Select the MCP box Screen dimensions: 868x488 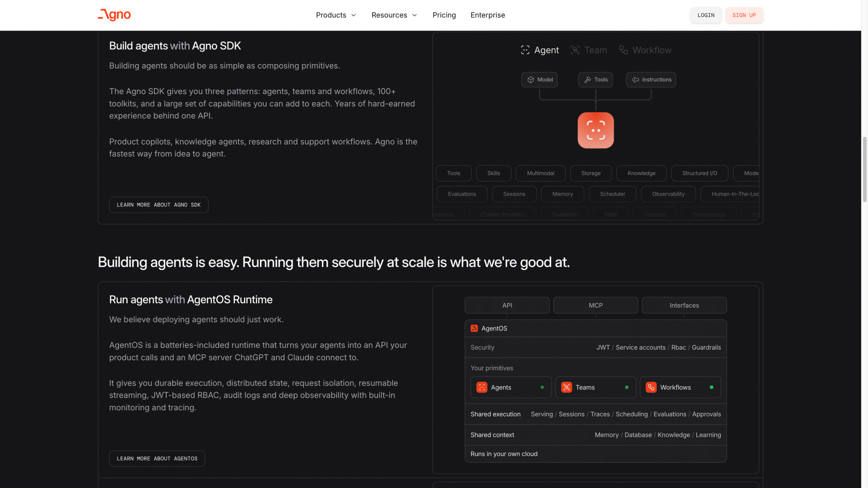[595, 305]
